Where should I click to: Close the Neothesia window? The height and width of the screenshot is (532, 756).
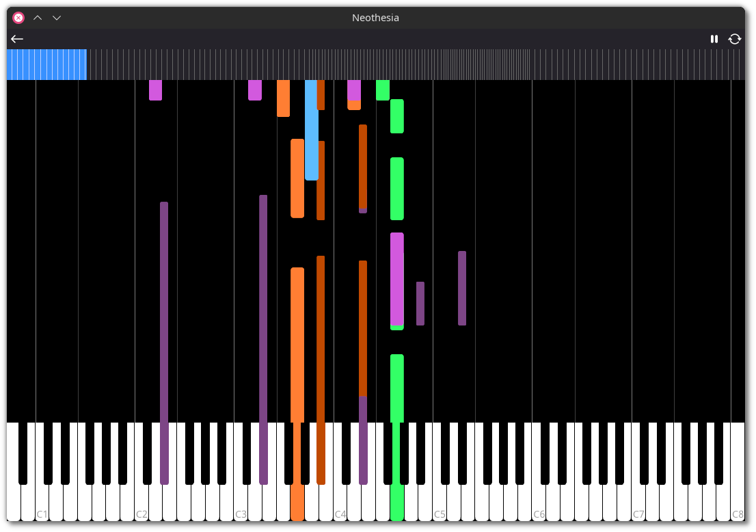(18, 18)
